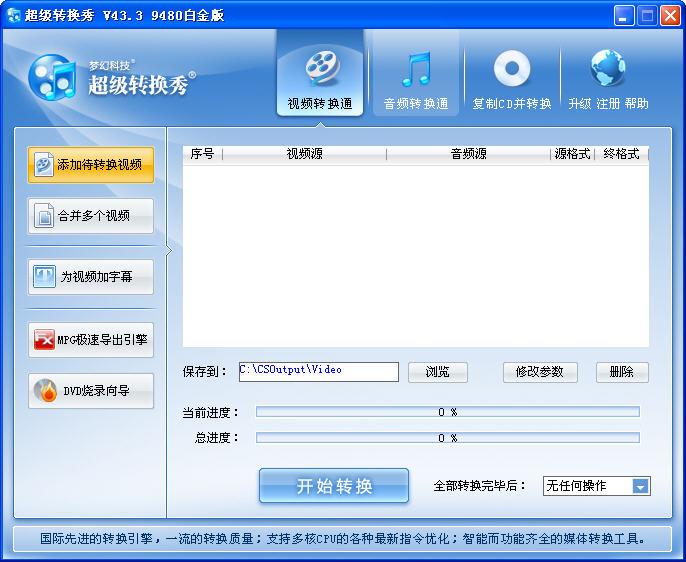Click the CD disc copy icon
The height and width of the screenshot is (562, 686).
[511, 68]
